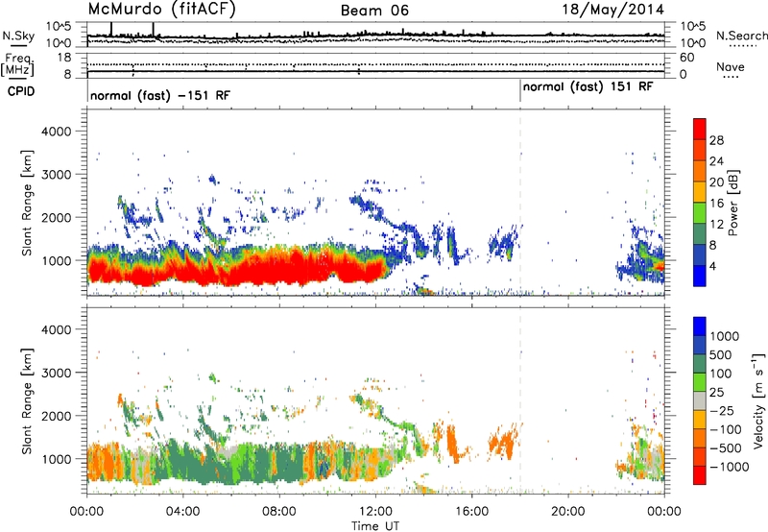Click "Slant Range [km]" label of power panel

(27, 203)
